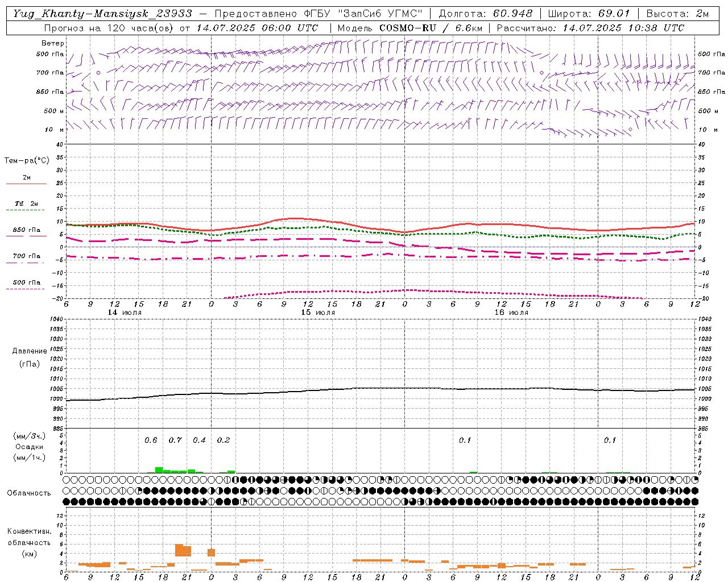Click the 850 гПа entry in temperature legend
Viewport: 728px width, 582px height.
click(26, 230)
